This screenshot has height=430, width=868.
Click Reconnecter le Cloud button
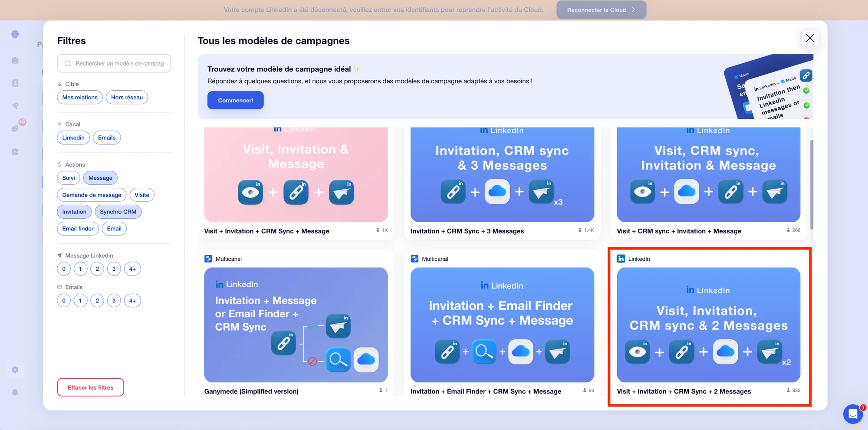(601, 10)
